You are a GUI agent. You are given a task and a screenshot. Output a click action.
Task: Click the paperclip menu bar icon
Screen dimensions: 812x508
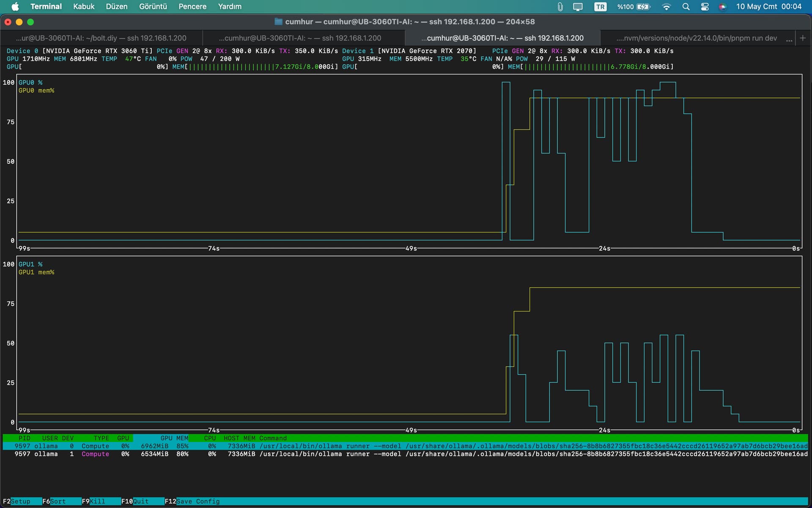[x=560, y=6]
